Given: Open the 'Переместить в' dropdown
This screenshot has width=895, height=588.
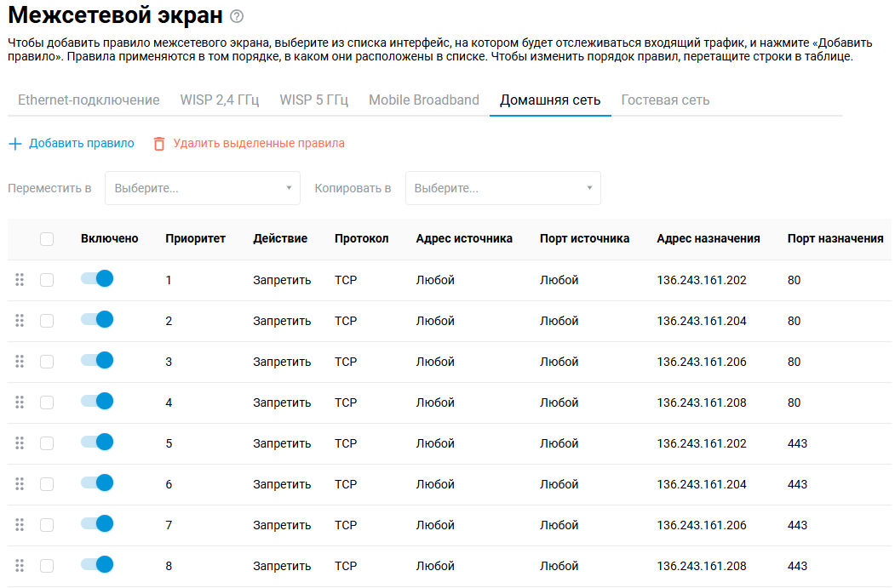Looking at the screenshot, I should 202,188.
